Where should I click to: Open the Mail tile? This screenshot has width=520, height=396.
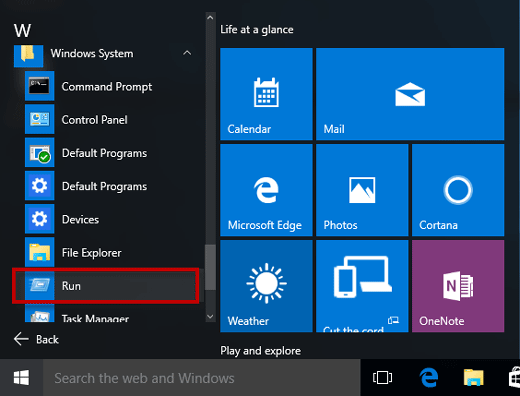[410, 94]
